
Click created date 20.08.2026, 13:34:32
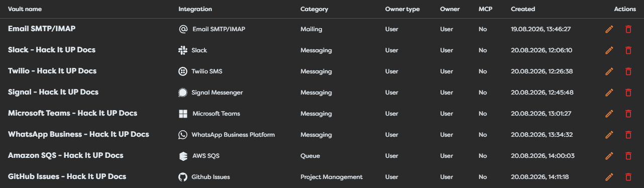(542, 135)
